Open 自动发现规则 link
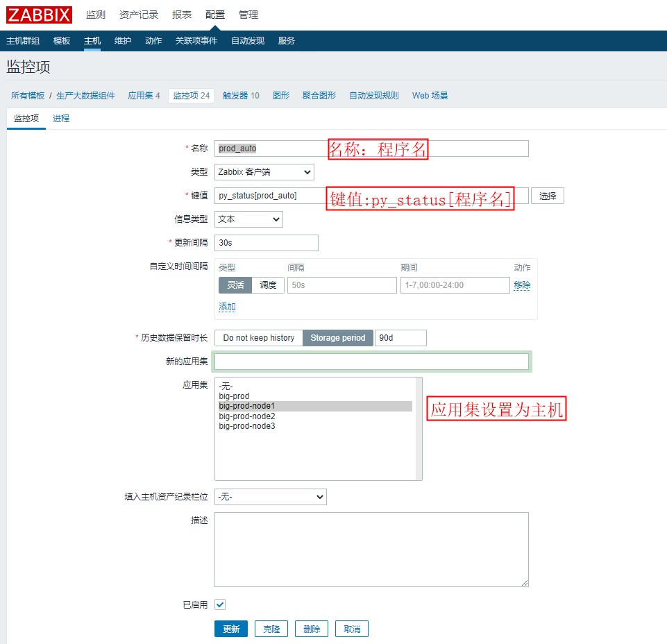Image resolution: width=667 pixels, height=644 pixels. coord(374,96)
